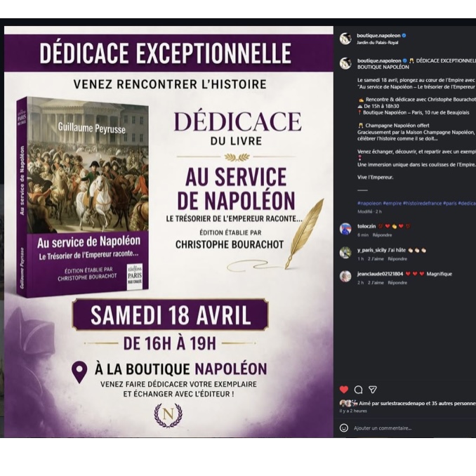Open the comment bubble icon
Image resolution: width=476 pixels, height=476 pixels.
point(358,390)
